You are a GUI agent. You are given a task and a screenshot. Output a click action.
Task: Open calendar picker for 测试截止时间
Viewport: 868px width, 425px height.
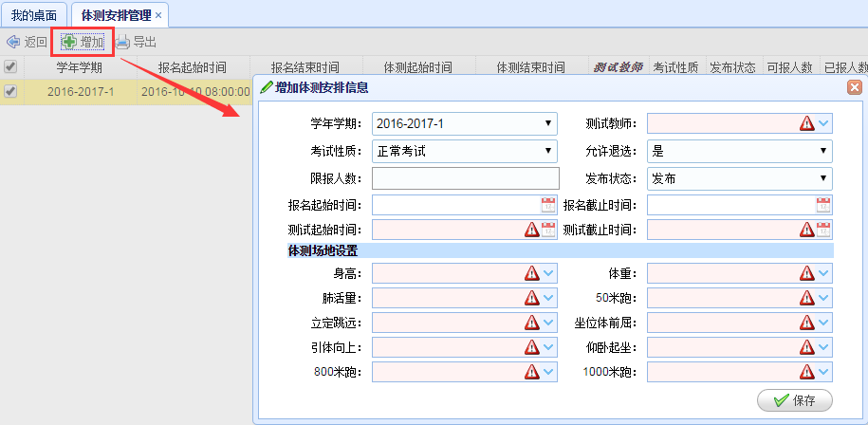[823, 230]
